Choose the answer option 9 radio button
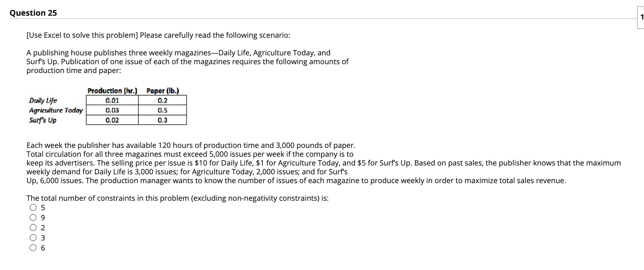Viewport: 644px width, 270px height. coord(33,218)
